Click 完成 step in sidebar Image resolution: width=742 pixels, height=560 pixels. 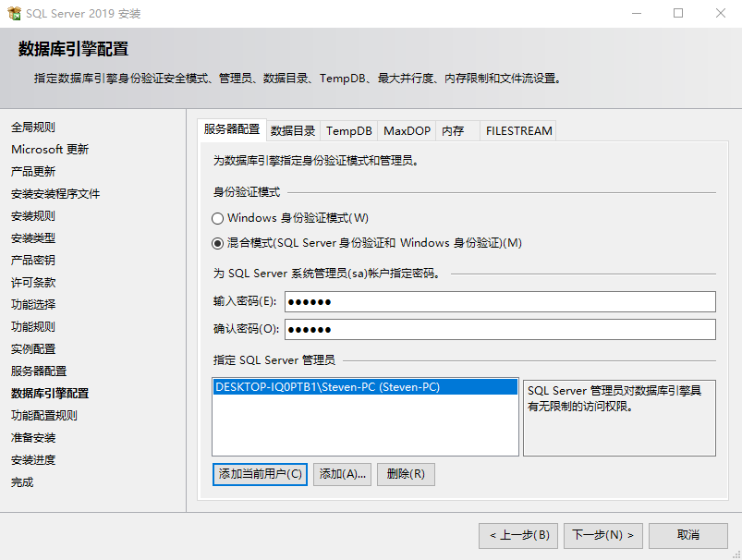point(22,482)
